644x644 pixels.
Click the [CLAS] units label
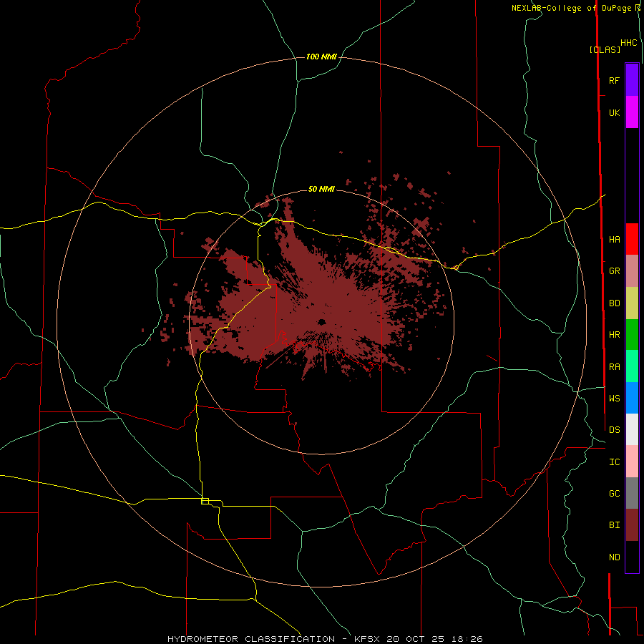tap(605, 49)
